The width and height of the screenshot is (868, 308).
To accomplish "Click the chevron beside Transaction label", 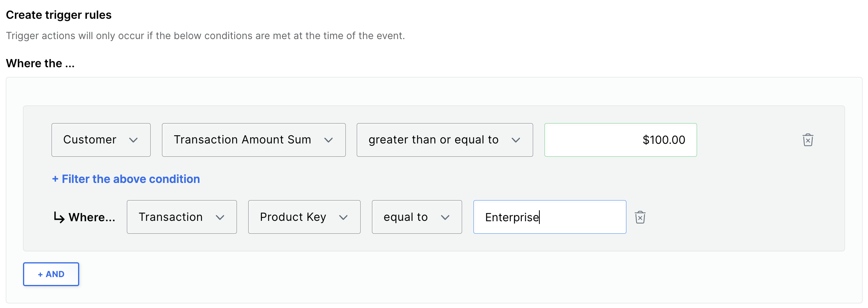I will (x=220, y=217).
